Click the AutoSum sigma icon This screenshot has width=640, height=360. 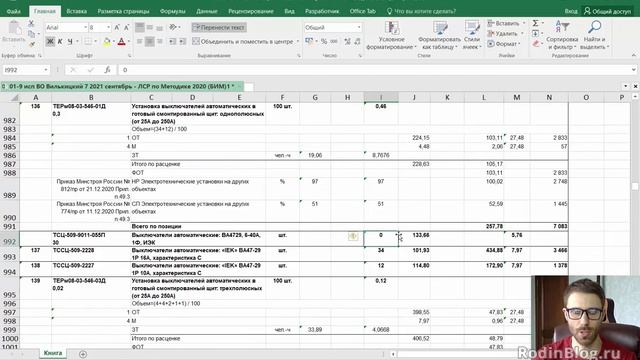click(536, 24)
